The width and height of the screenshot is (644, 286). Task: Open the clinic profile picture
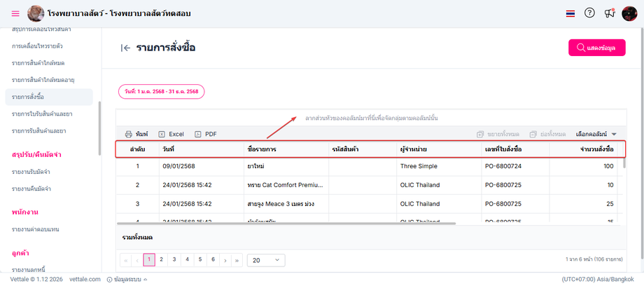point(36,13)
